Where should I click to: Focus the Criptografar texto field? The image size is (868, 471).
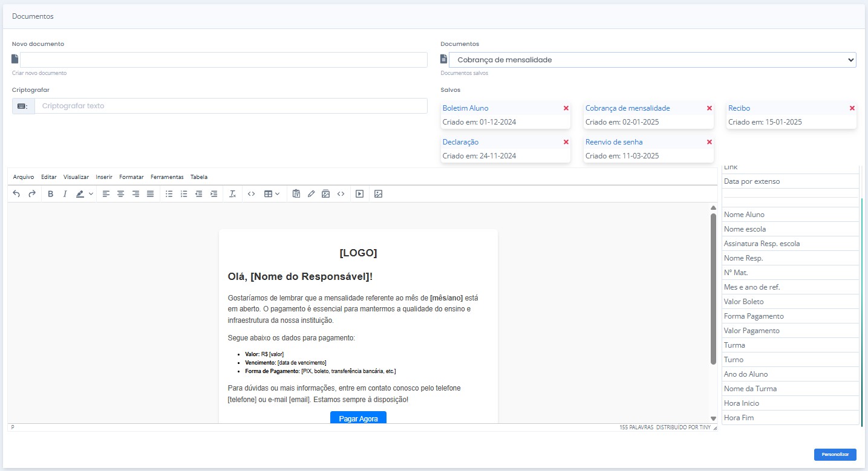click(231, 106)
